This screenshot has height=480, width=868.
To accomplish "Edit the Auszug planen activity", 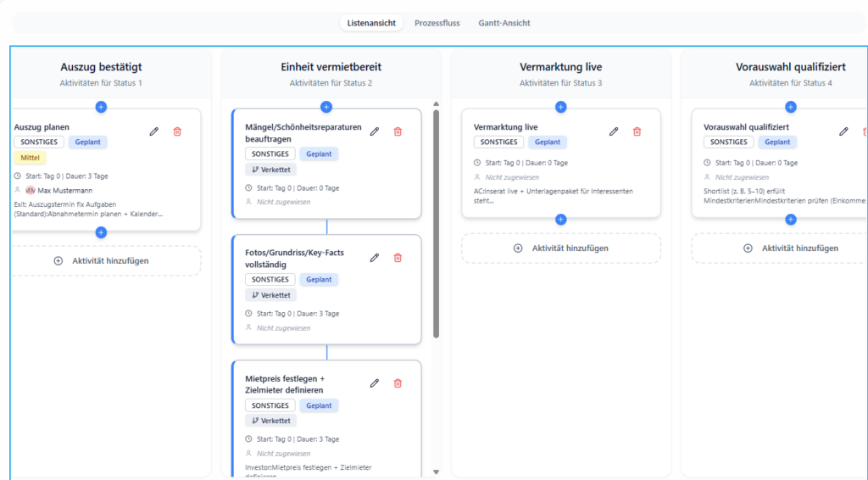I will pos(154,131).
